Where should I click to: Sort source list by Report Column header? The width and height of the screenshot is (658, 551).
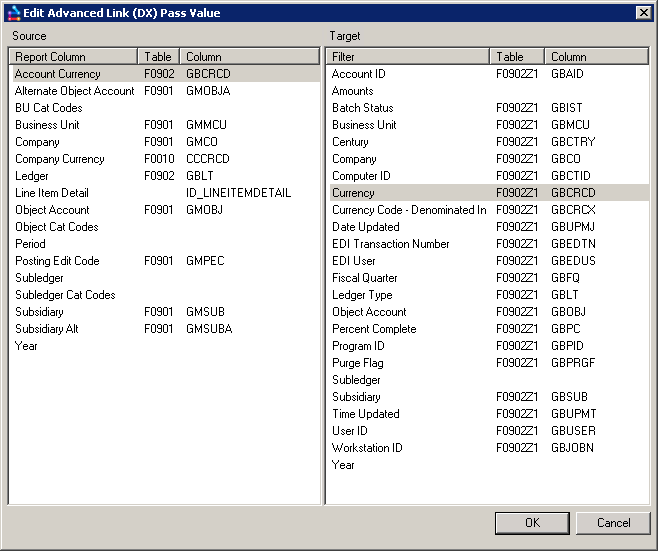point(73,57)
